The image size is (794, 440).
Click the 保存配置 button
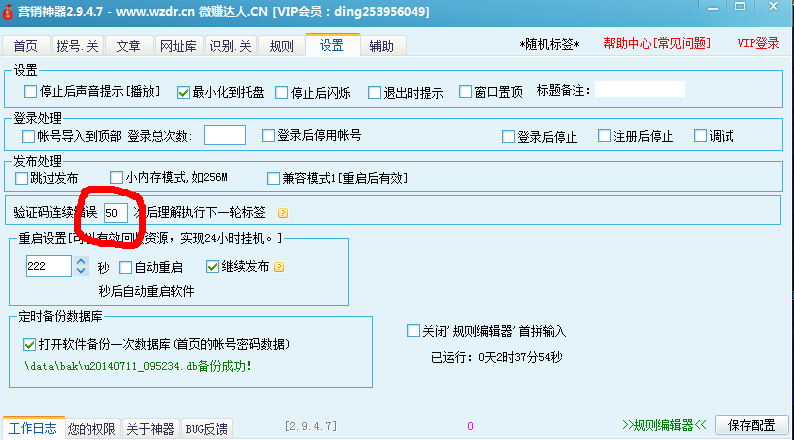click(x=754, y=426)
